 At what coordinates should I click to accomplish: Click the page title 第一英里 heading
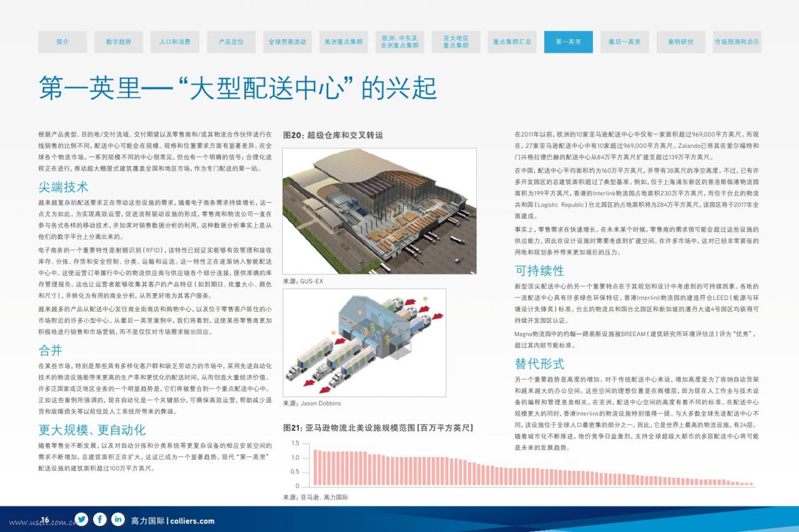237,88
